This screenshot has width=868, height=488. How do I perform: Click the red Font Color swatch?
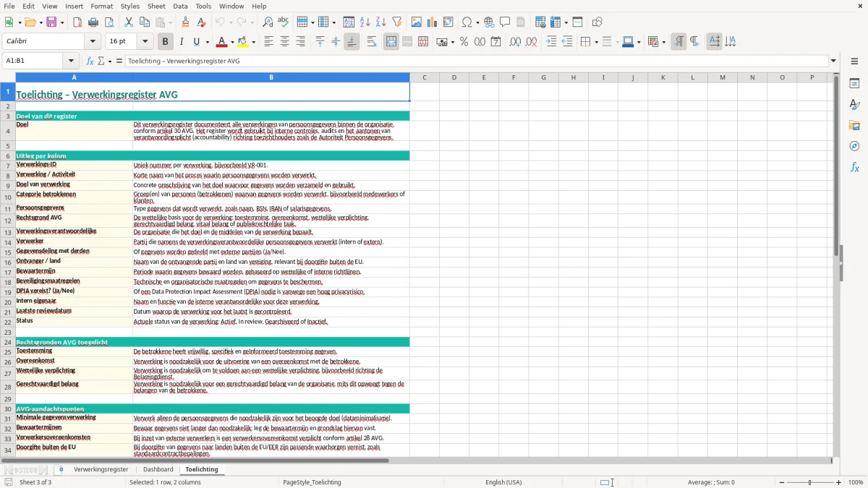222,42
